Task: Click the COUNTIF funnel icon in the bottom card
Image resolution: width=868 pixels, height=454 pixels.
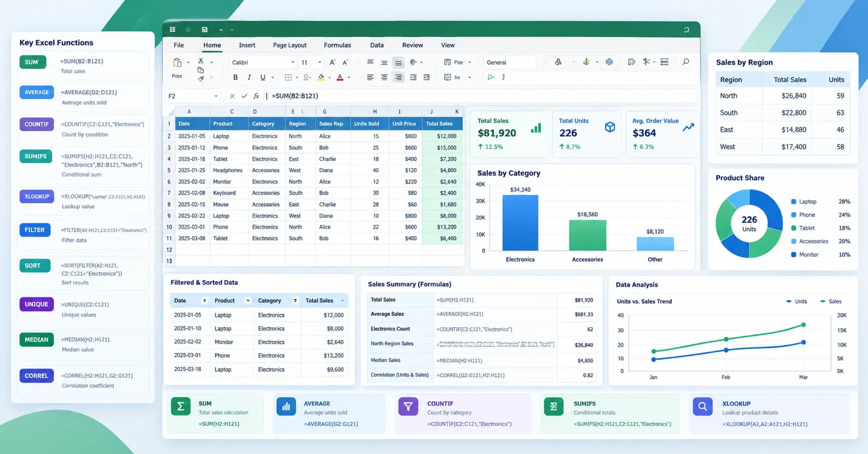Action: click(x=408, y=406)
